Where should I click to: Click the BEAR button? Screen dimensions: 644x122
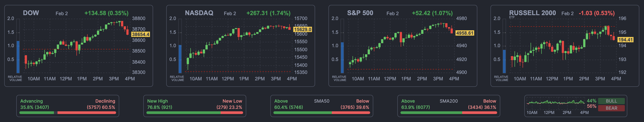(611, 108)
